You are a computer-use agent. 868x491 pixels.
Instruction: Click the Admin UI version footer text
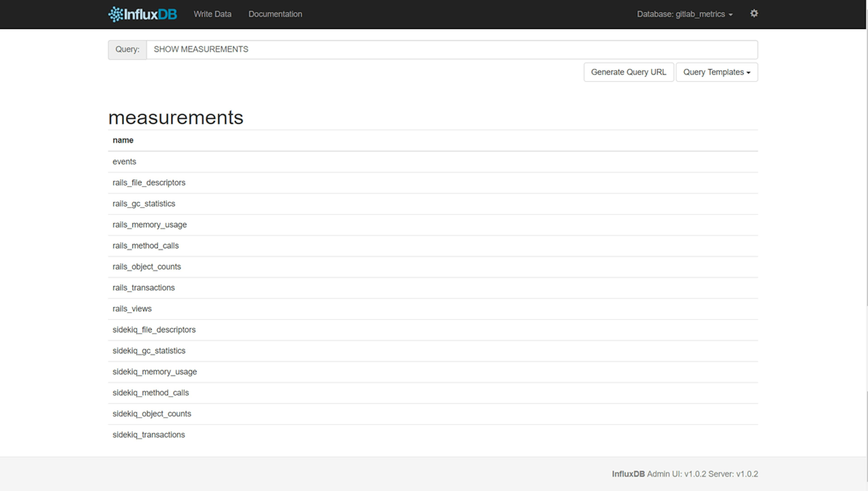pos(685,474)
